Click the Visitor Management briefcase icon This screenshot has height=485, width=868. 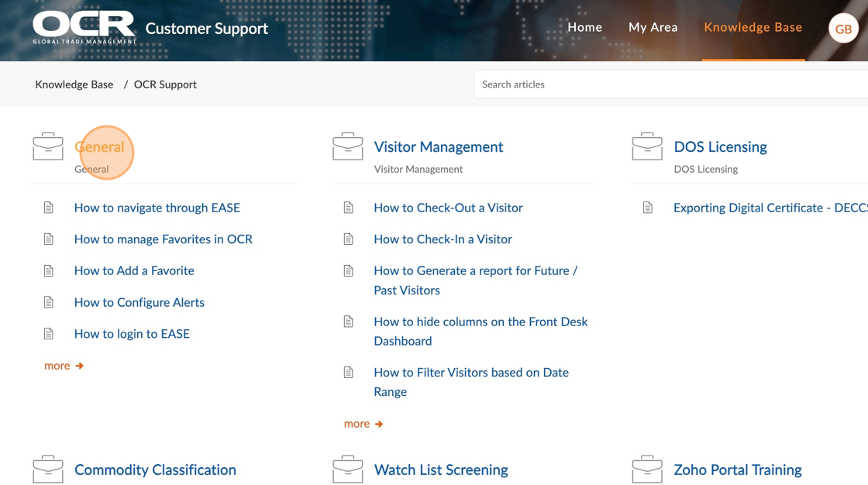347,146
